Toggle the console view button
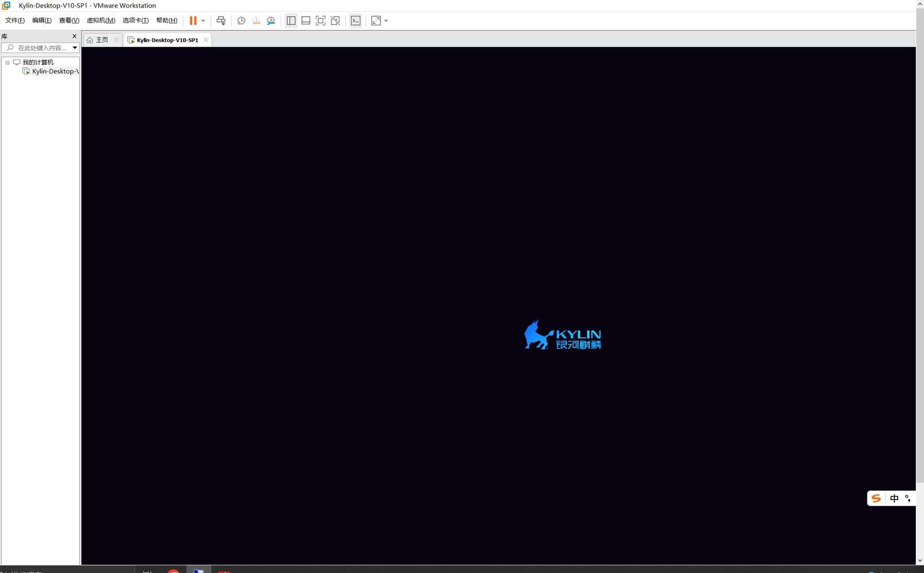Viewport: 924px width, 573px height. click(x=356, y=20)
